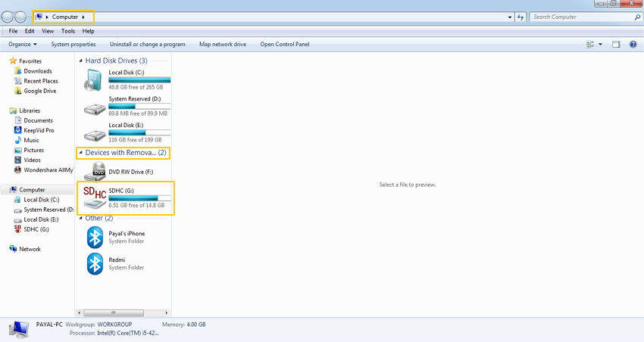Click the Network icon in navigation pane
The width and height of the screenshot is (644, 342).
(13, 249)
